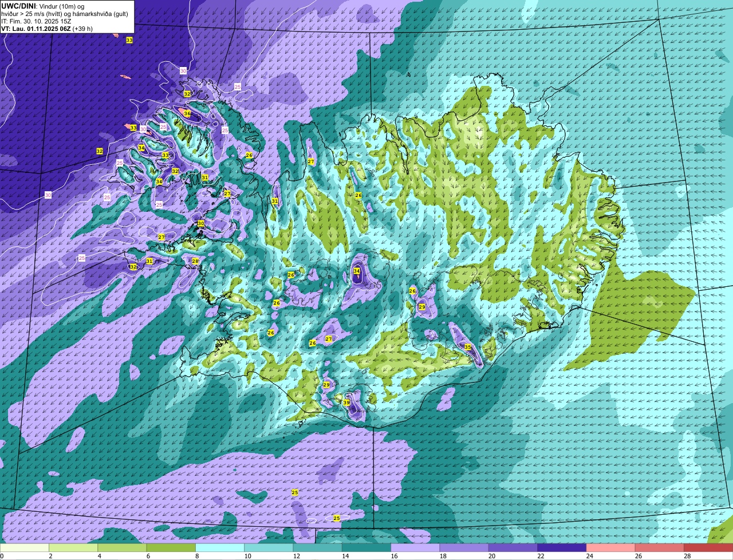Viewport: 733px width, 560px height.
Task: Click the "(+39 h)" forecast offset text
Action: tap(82, 29)
